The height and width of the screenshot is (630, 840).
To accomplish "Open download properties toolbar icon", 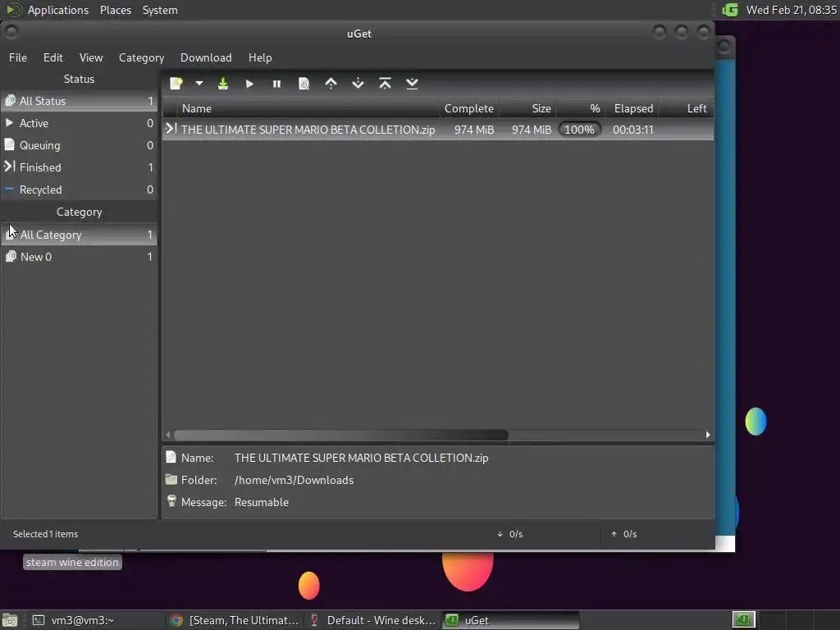I will pyautogui.click(x=304, y=84).
